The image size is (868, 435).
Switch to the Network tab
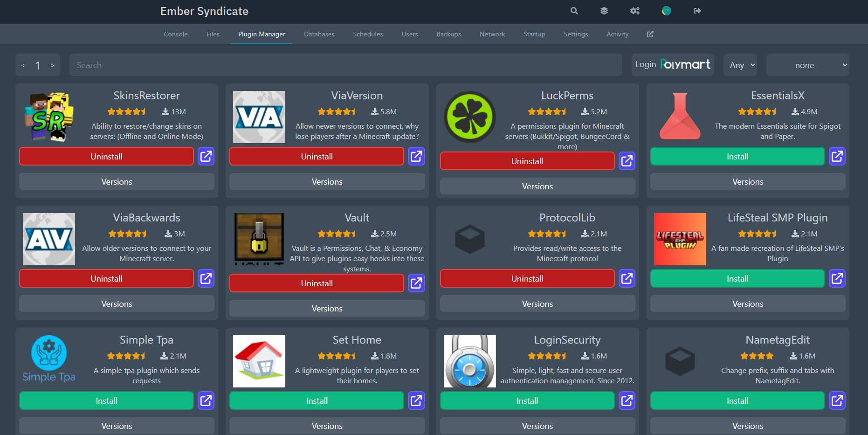pyautogui.click(x=492, y=34)
